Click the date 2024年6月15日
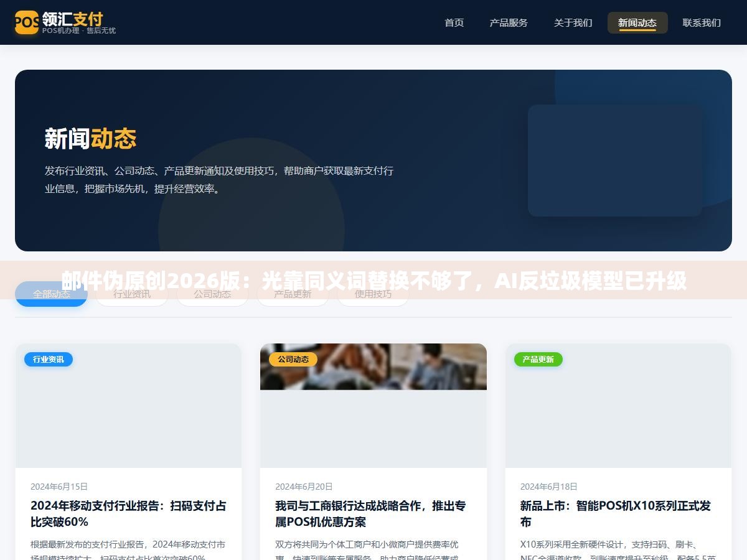 click(59, 487)
